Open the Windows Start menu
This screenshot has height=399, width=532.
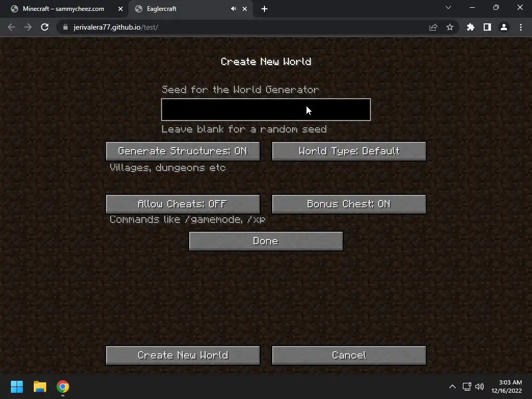pos(17,387)
